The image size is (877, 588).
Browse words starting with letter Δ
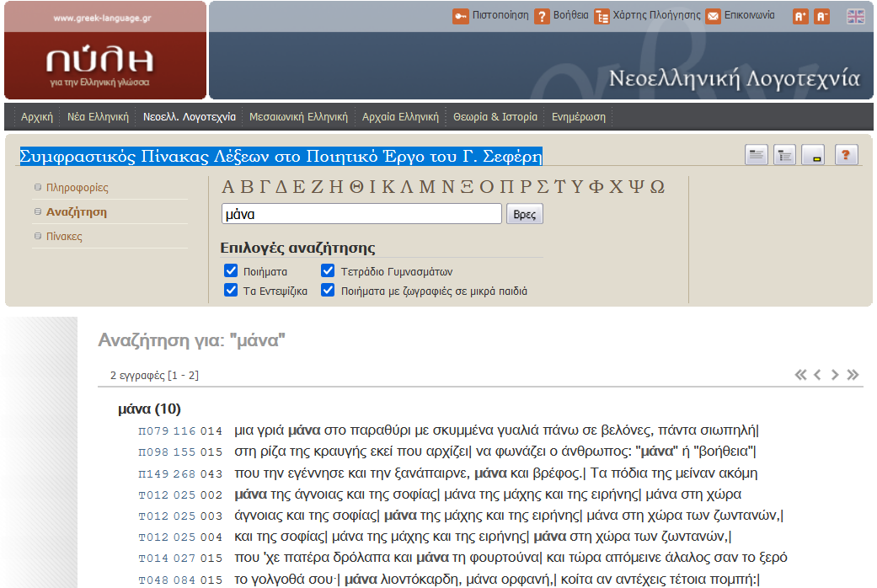click(281, 186)
